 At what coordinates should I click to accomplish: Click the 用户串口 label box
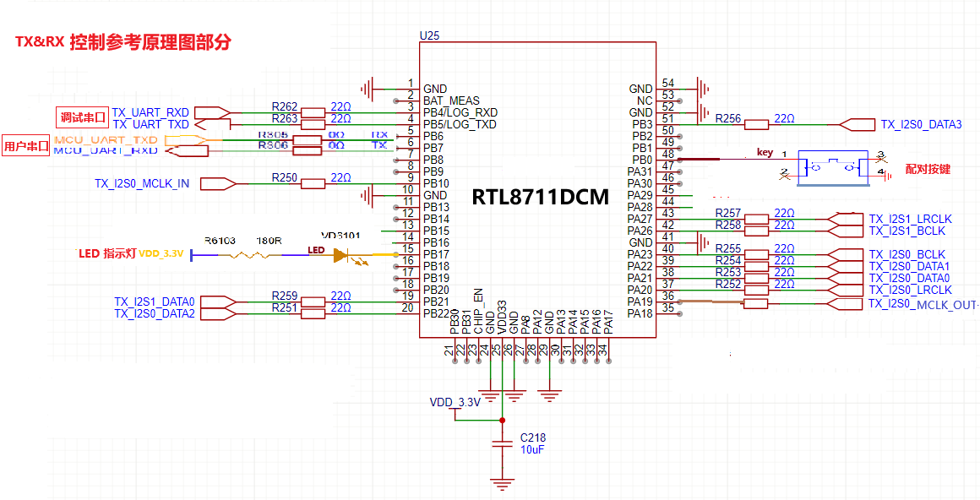click(26, 147)
